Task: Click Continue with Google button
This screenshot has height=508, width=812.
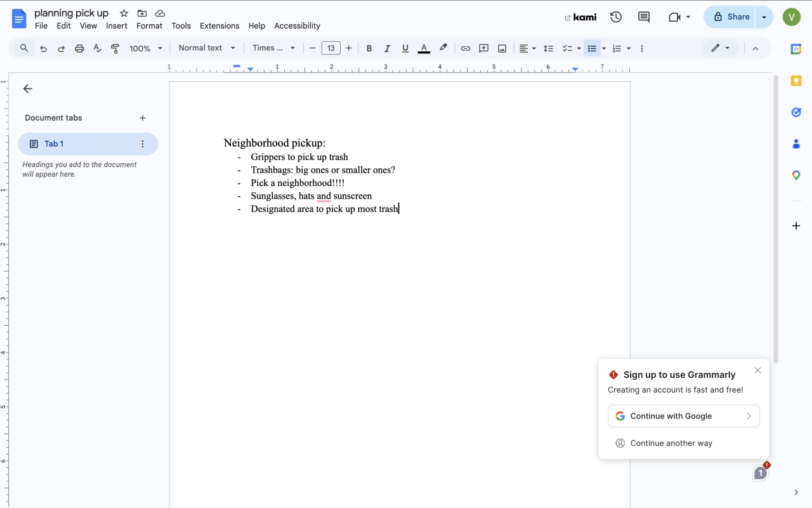Action: [x=683, y=416]
